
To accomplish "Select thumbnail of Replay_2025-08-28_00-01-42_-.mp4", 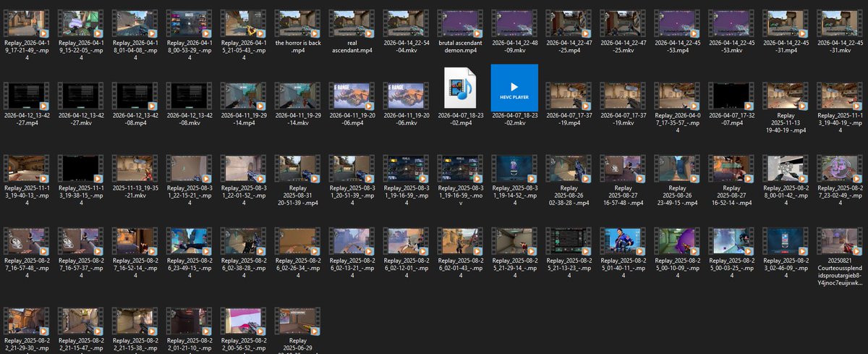I will coord(786,169).
